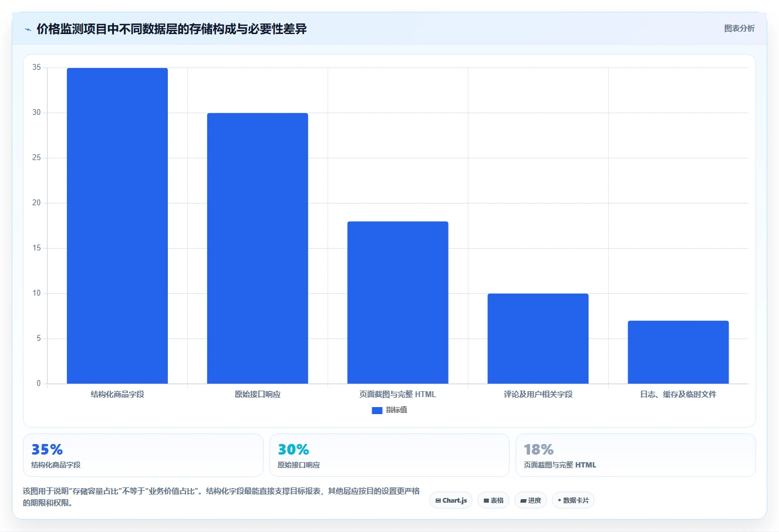
Task: Click the Chart.js tag chip
Action: [x=451, y=500]
